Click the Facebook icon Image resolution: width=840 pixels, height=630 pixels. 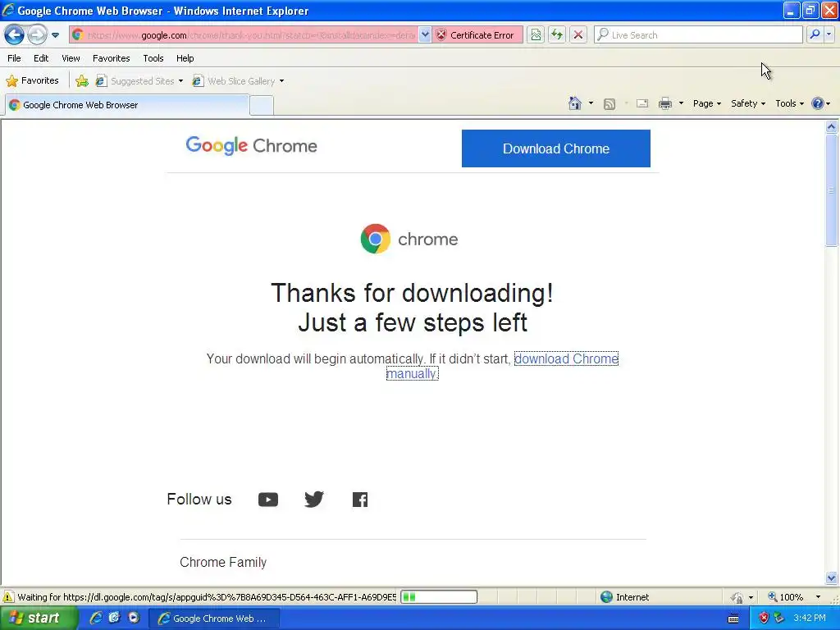360,500
